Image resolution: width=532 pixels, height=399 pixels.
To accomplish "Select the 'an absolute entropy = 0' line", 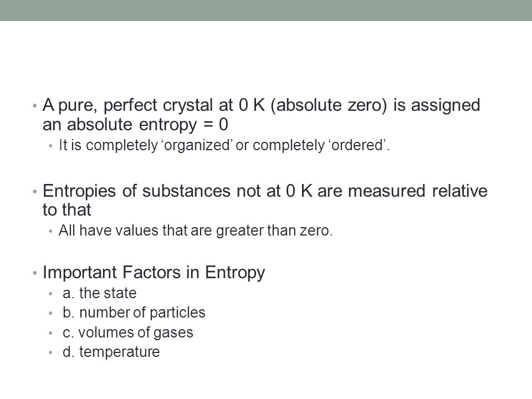I will point(135,125).
